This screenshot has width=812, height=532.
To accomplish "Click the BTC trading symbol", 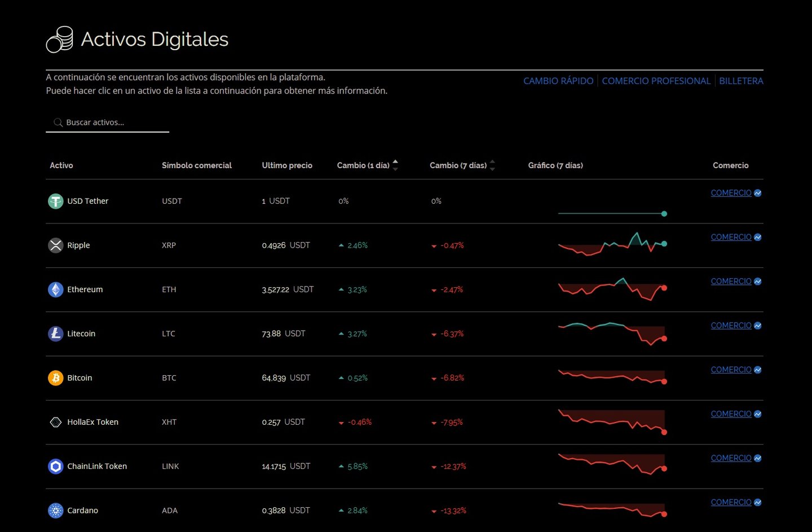I will click(x=169, y=378).
